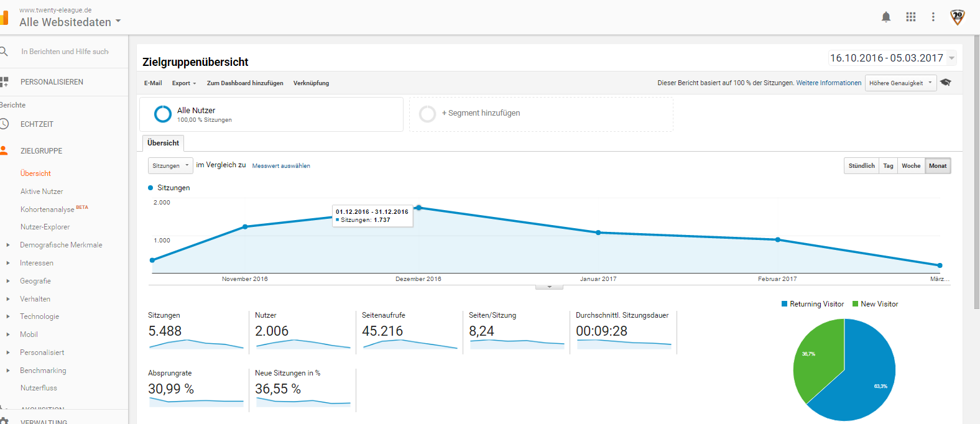Click the Echtzeit clock icon

[x=4, y=124]
